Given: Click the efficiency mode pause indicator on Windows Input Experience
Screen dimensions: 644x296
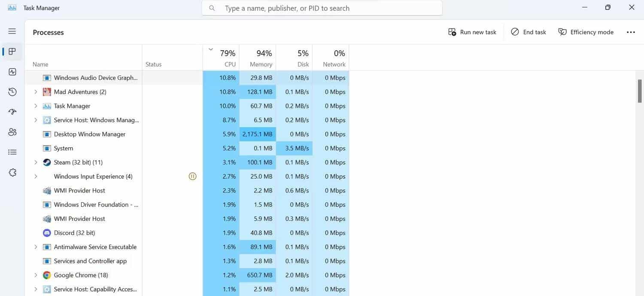Looking at the screenshot, I should coord(192,176).
